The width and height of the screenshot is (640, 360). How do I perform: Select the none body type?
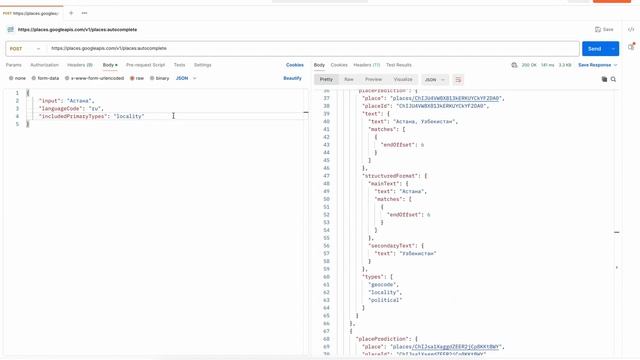tap(17, 78)
